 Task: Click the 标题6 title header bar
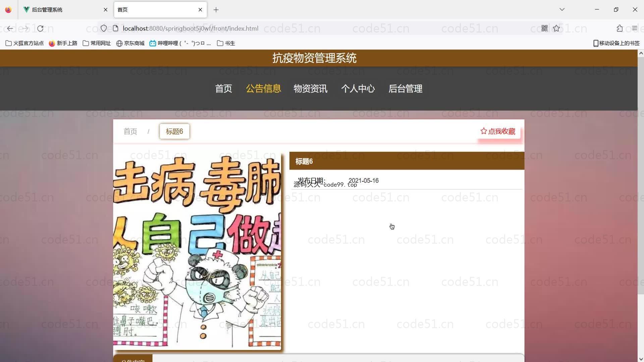pos(407,161)
